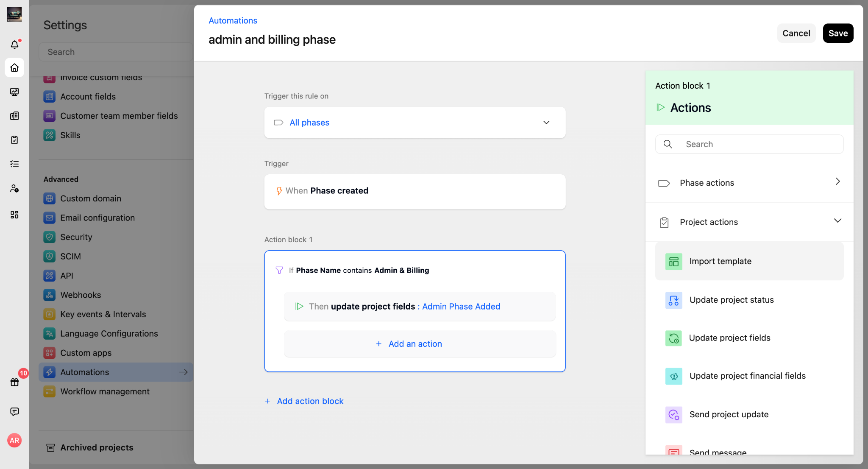
Task: Select the Update project status icon
Action: [x=673, y=300]
